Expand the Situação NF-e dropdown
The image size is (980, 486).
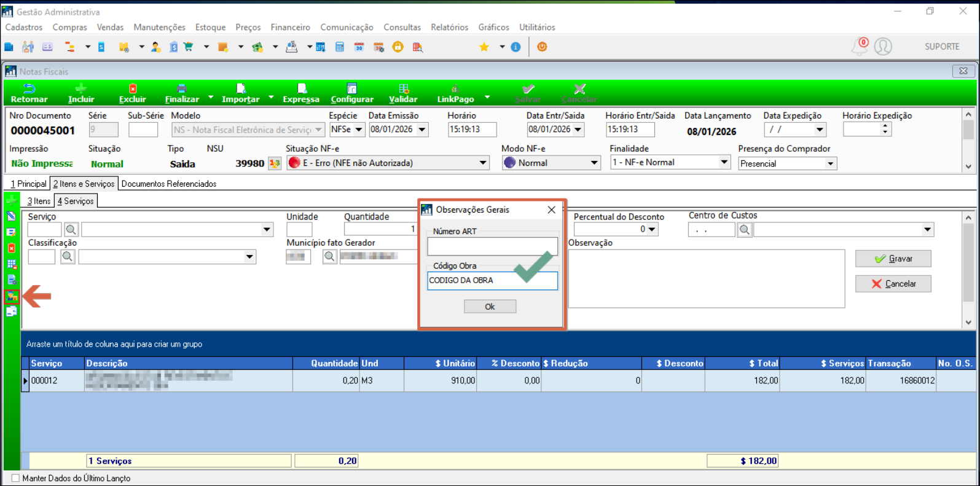pyautogui.click(x=483, y=163)
